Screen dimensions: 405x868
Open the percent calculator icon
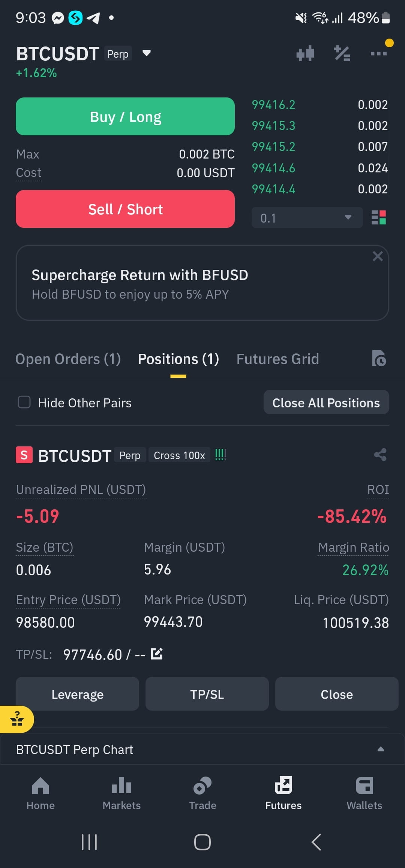click(342, 54)
